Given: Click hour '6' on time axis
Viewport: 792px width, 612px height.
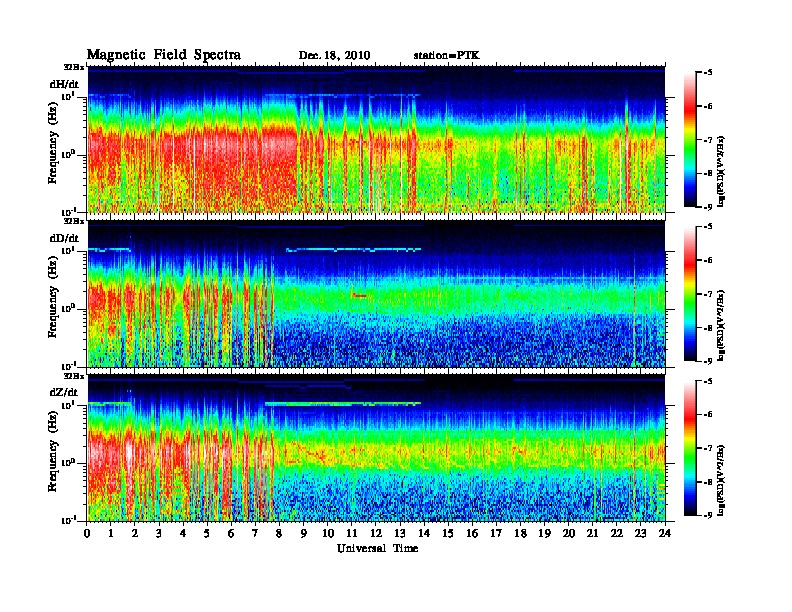Looking at the screenshot, I should tap(231, 534).
